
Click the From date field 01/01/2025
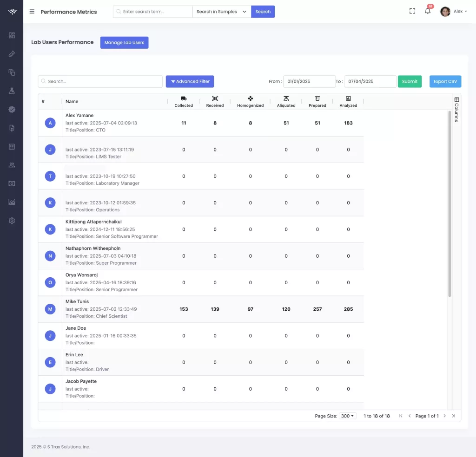[x=309, y=81]
